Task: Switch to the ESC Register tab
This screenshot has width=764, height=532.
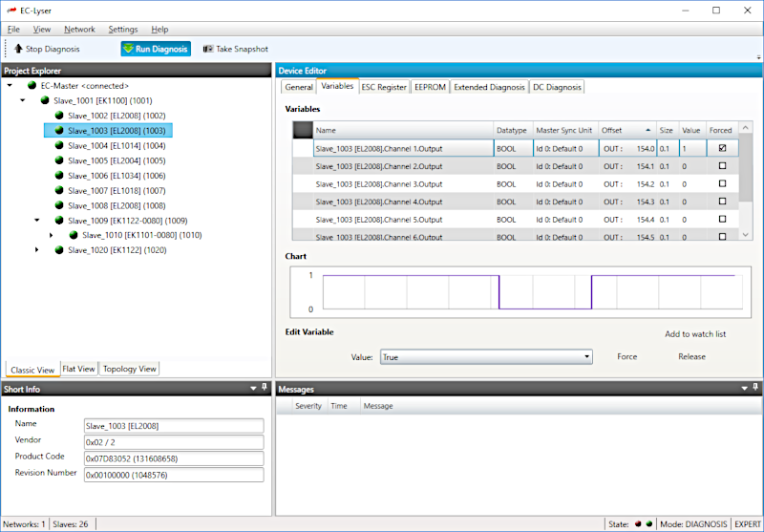Action: (383, 87)
